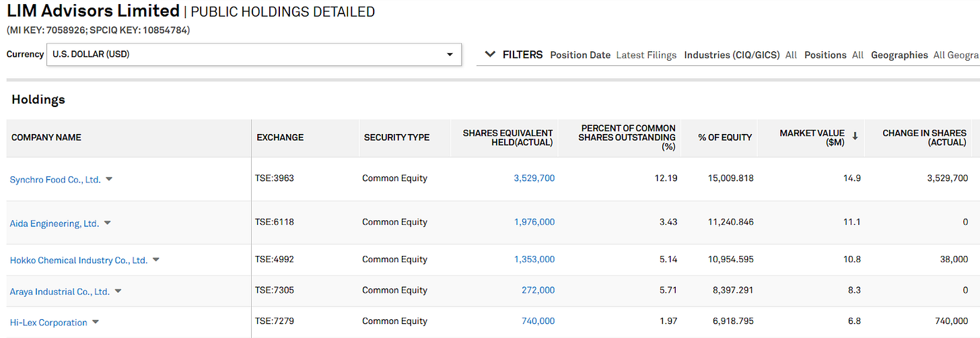The height and width of the screenshot is (338, 980).
Task: Open the Positions filter
Action: pos(825,55)
